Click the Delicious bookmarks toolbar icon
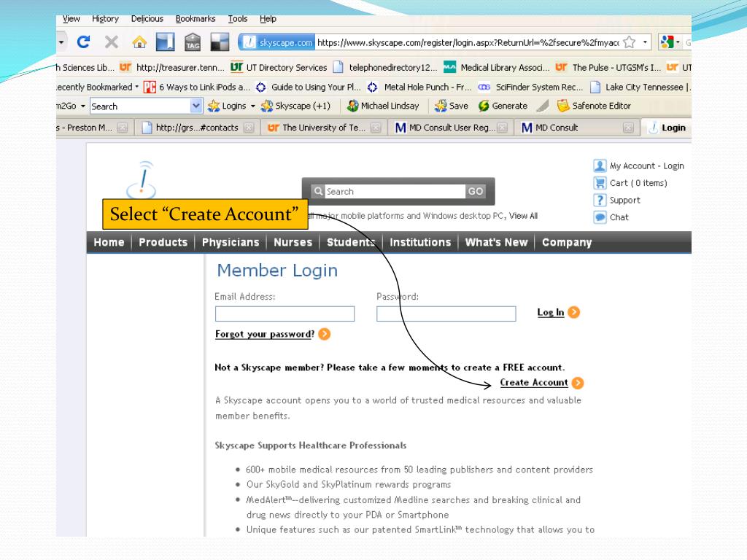 pos(166,42)
